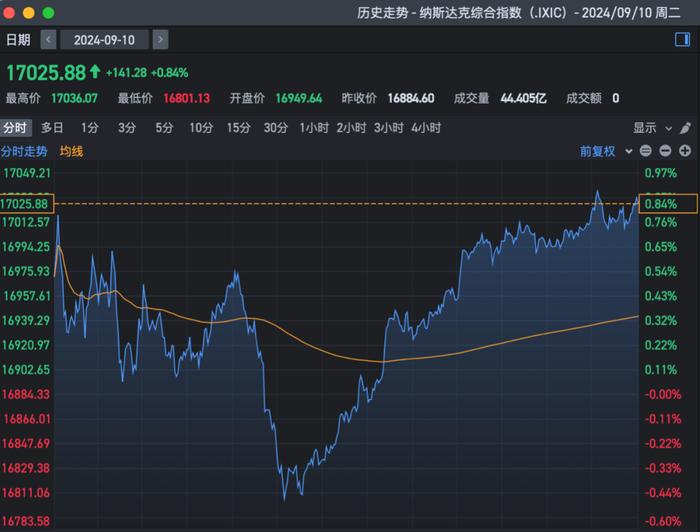Toggle the 分时走势 line legend
Viewport: 700px width, 532px height.
point(24,151)
